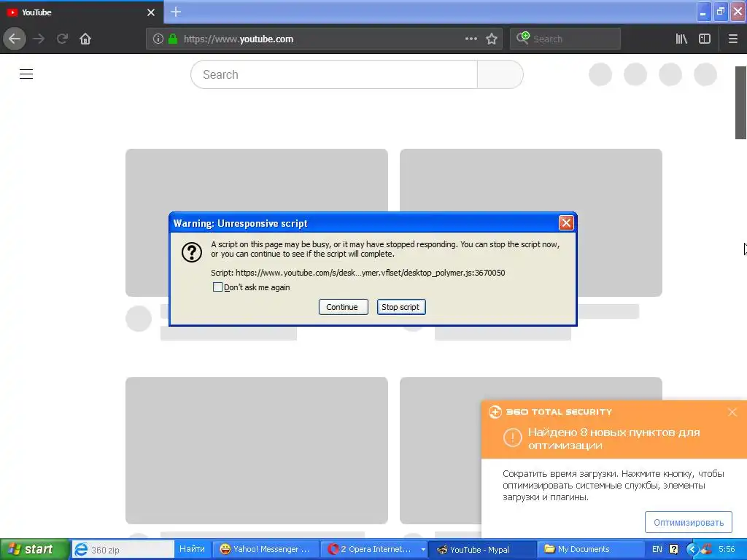Image resolution: width=747 pixels, height=560 pixels.
Task: Click Continue in the script warning
Action: click(343, 307)
